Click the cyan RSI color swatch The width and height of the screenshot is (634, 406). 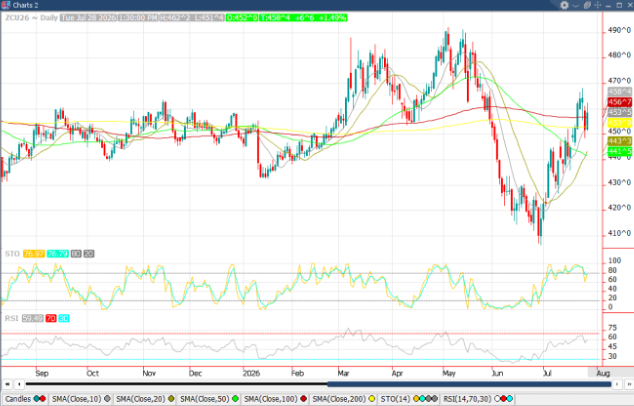click(509, 399)
